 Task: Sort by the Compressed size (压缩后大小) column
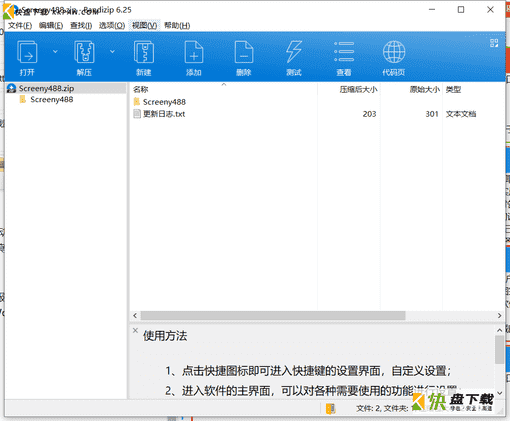click(358, 89)
